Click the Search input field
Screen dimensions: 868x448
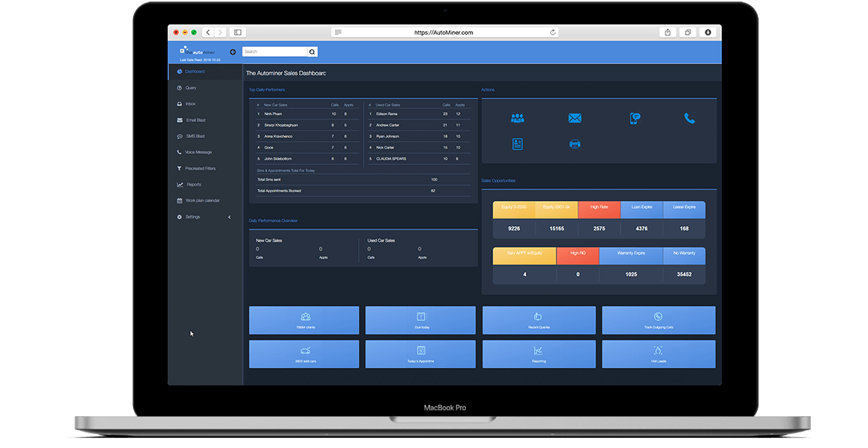pos(275,52)
